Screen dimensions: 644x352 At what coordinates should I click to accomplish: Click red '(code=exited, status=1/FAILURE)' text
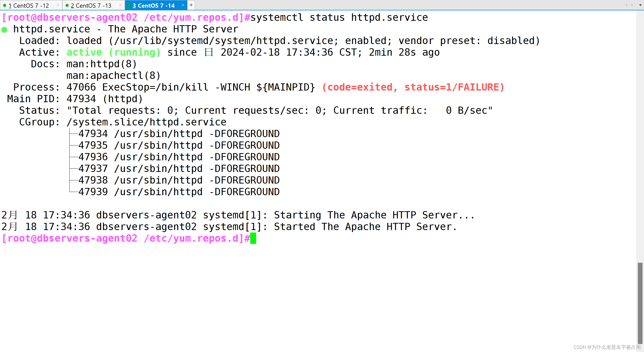413,87
